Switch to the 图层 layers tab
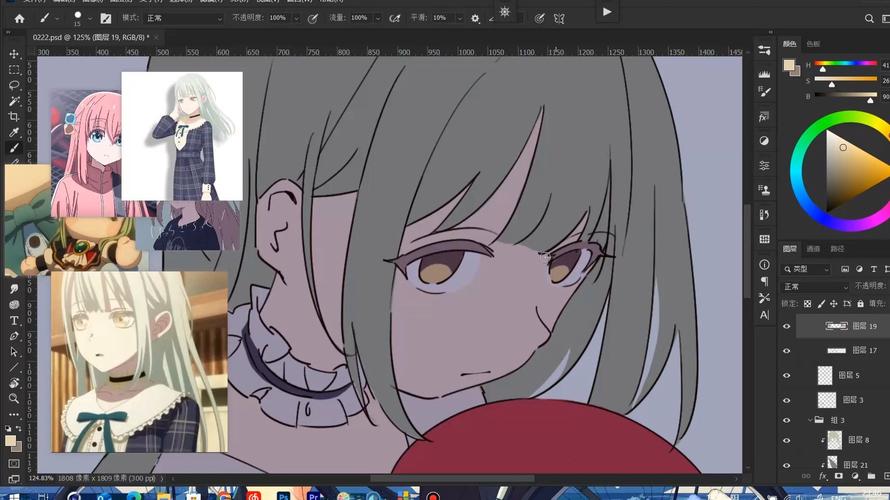The width and height of the screenshot is (890, 500). [790, 249]
